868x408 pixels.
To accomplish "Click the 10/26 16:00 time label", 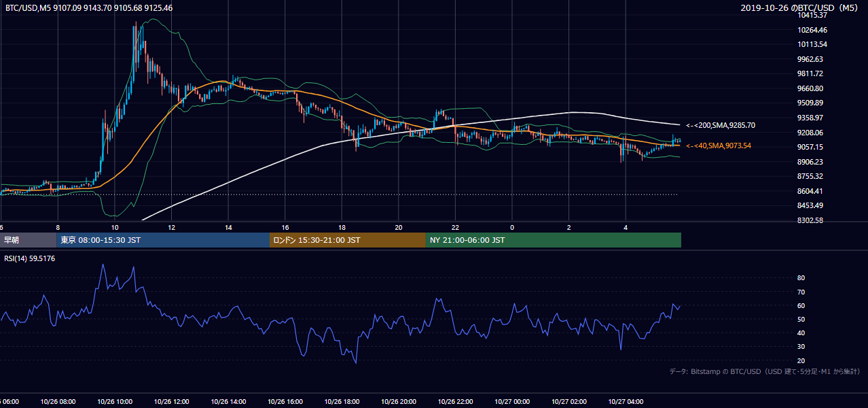I will [x=285, y=402].
